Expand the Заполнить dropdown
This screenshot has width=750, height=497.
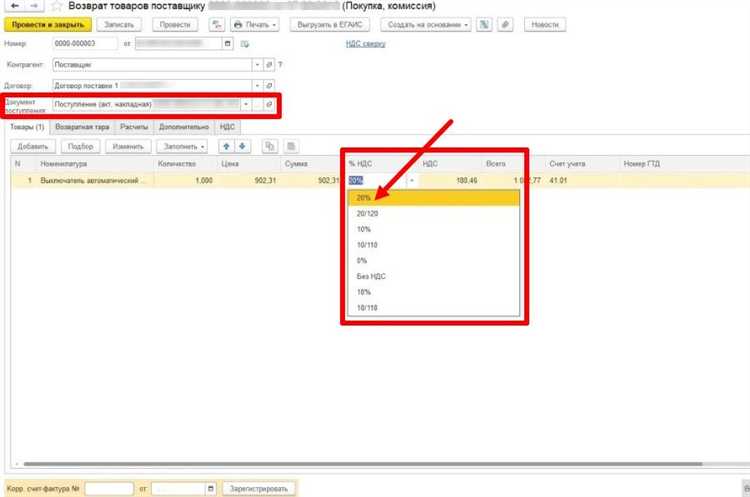click(182, 146)
